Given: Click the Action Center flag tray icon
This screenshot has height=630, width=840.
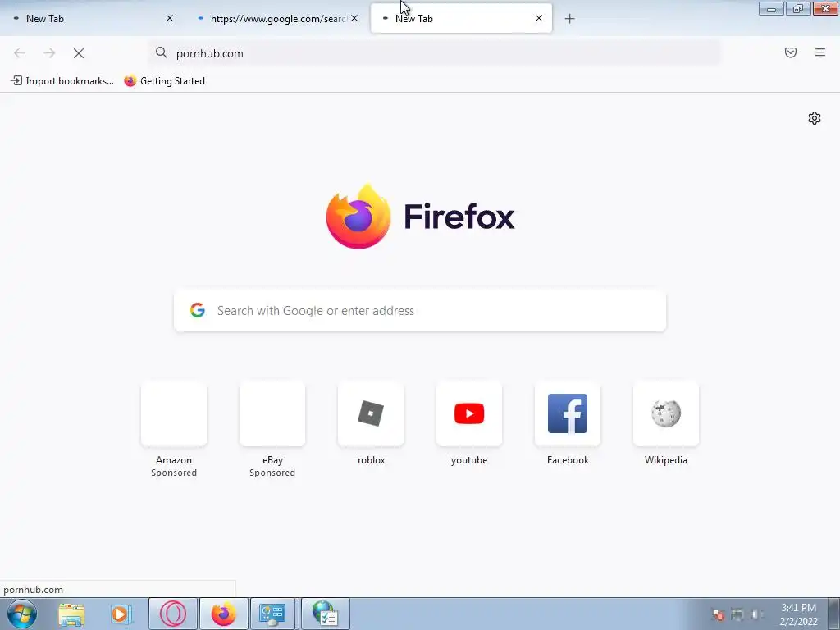Looking at the screenshot, I should coord(719,614).
